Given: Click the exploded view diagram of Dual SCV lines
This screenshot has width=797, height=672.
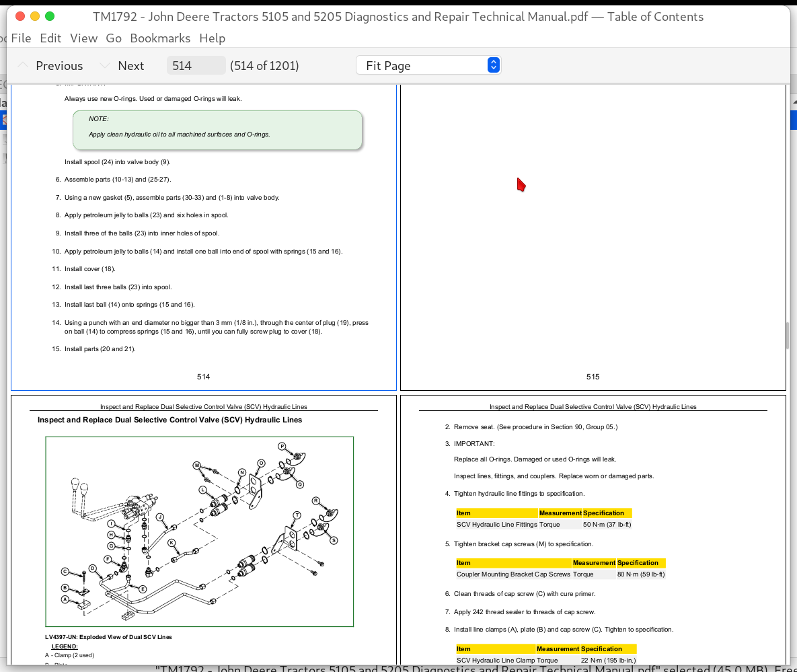Looking at the screenshot, I should click(x=199, y=531).
